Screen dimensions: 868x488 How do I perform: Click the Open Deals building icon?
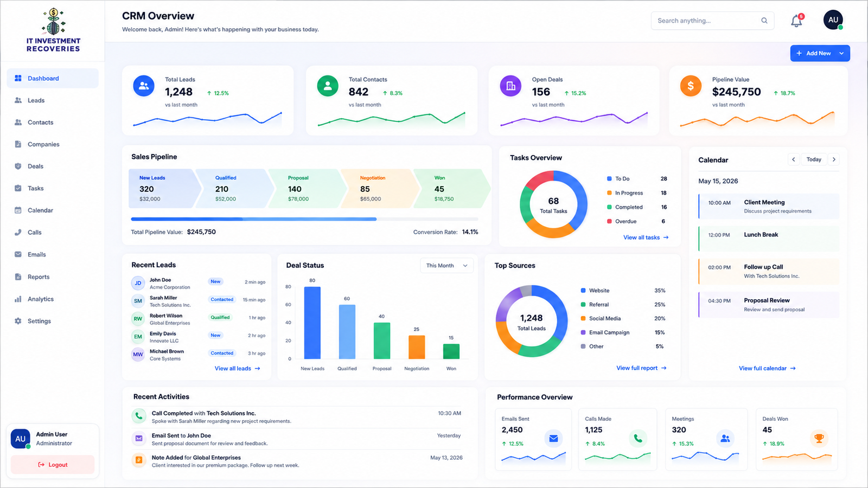510,86
